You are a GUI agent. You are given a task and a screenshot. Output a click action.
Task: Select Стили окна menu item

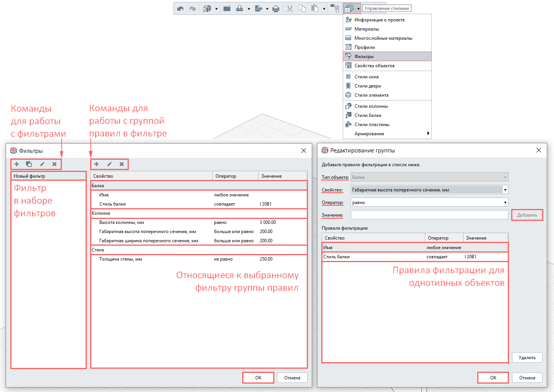387,77
